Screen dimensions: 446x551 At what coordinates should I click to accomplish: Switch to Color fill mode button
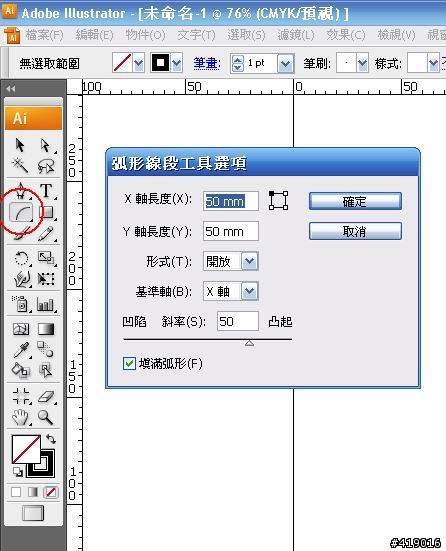coord(16,492)
